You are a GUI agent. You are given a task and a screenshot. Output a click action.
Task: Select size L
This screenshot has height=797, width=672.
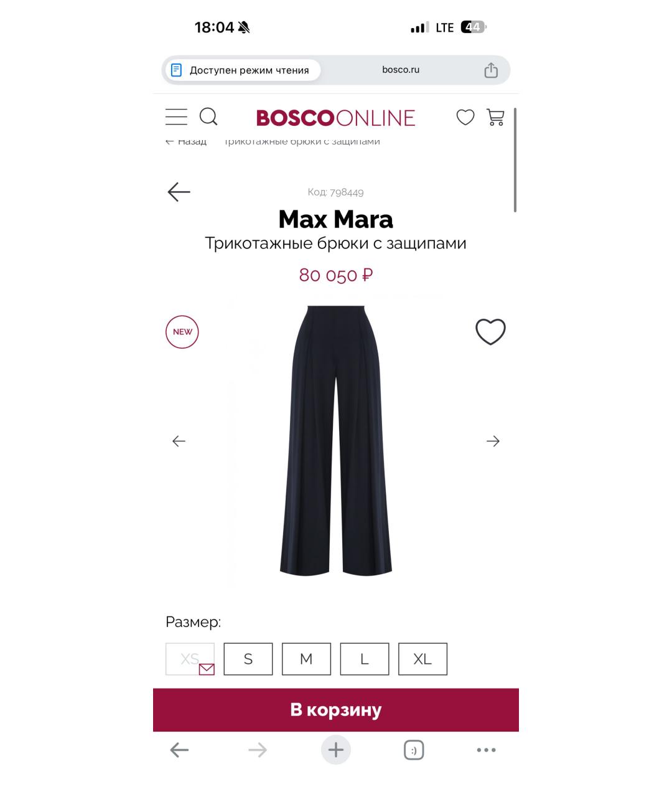[365, 659]
